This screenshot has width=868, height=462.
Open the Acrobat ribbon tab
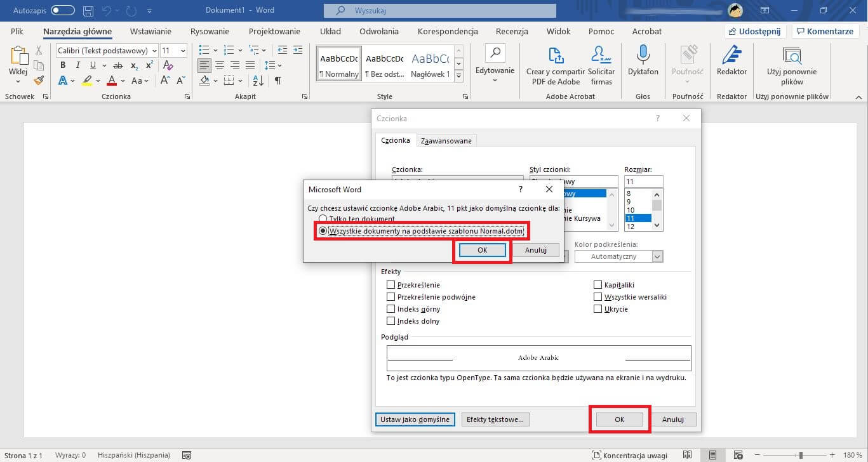point(647,31)
